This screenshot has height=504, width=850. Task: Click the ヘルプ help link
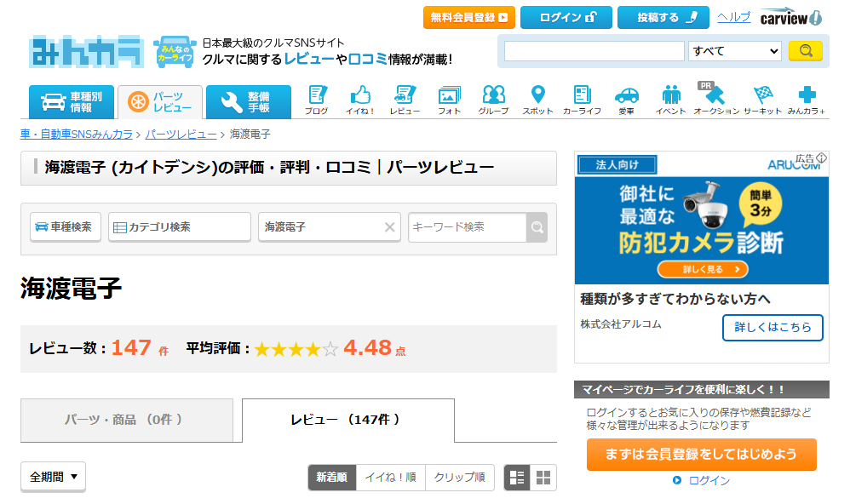[x=733, y=17]
